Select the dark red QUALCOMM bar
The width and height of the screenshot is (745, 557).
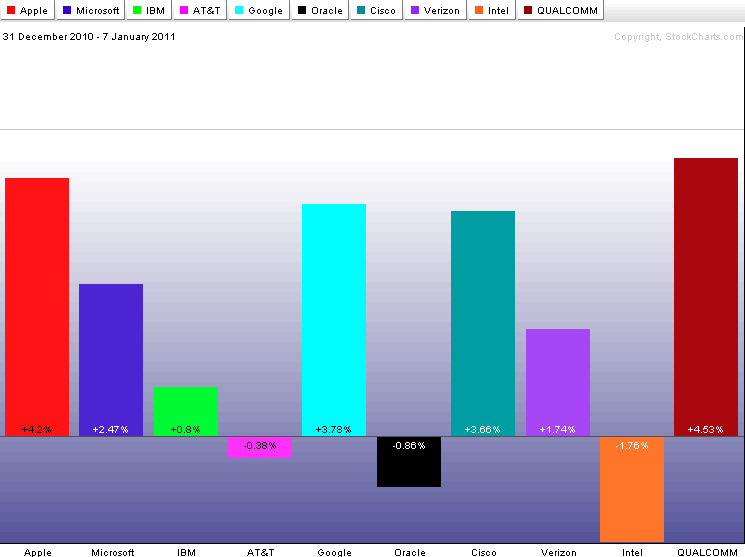(706, 297)
